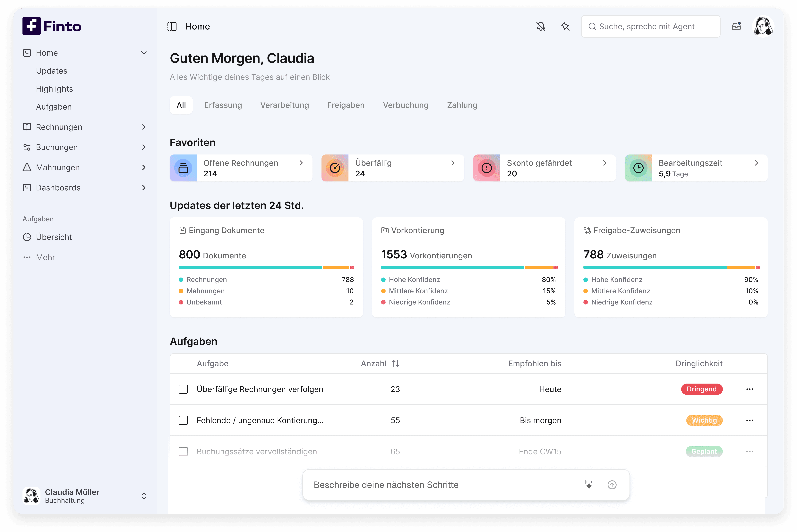Check the Fehlende / ungenaue Kontierung checkbox
Viewport: 797px width, 532px height.
click(x=183, y=420)
